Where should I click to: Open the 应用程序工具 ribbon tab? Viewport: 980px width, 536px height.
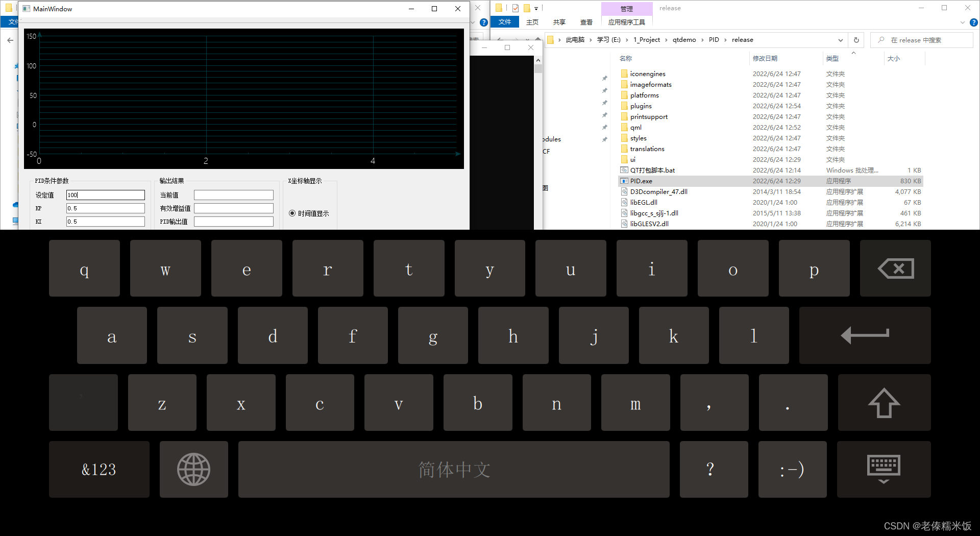pyautogui.click(x=627, y=22)
